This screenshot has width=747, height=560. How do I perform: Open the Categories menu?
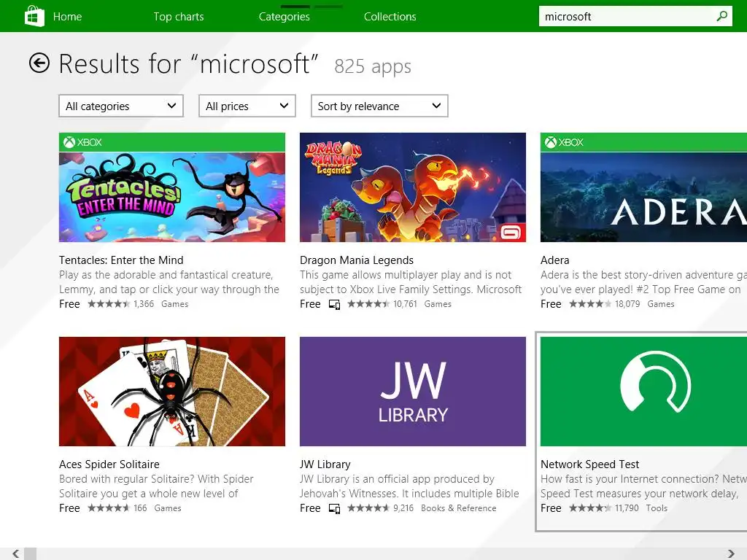(285, 17)
